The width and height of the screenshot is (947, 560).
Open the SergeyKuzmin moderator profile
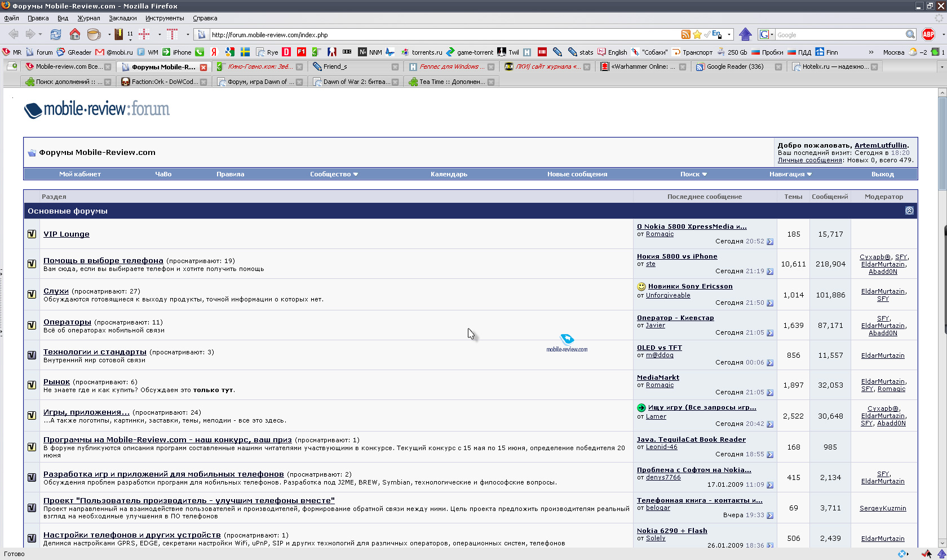(x=883, y=508)
